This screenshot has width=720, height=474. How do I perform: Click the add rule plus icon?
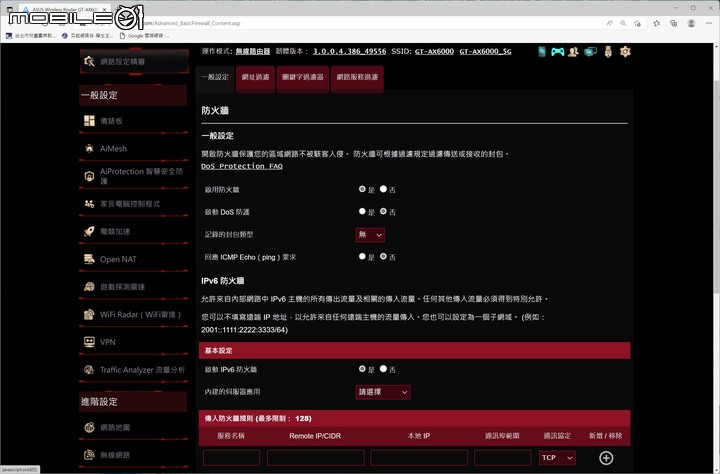coord(606,458)
